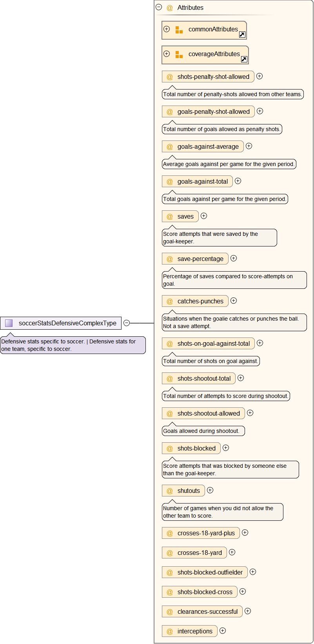The image size is (314, 644).
Task: Collapse the soccerStatsDefensiveComplexType node
Action: 127,323
